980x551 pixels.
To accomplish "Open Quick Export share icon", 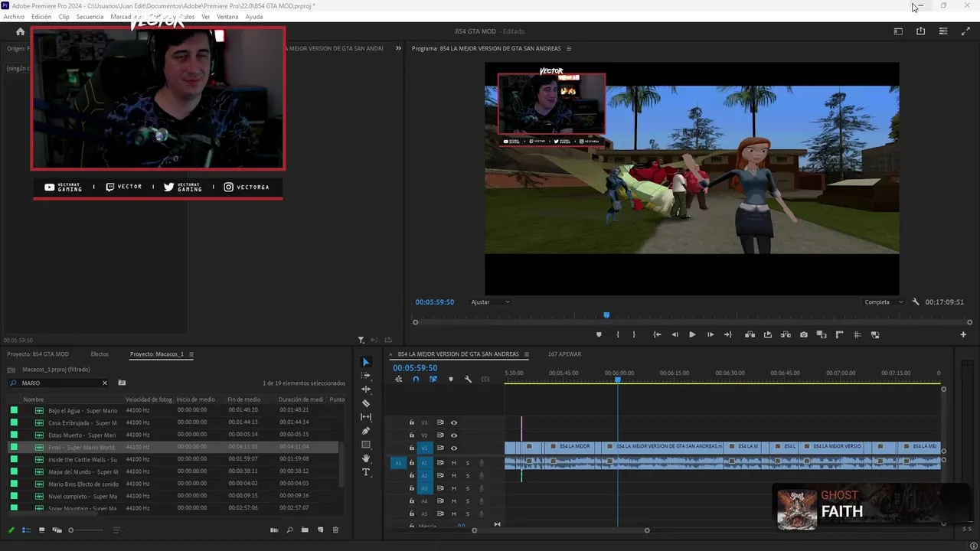I will click(x=920, y=31).
